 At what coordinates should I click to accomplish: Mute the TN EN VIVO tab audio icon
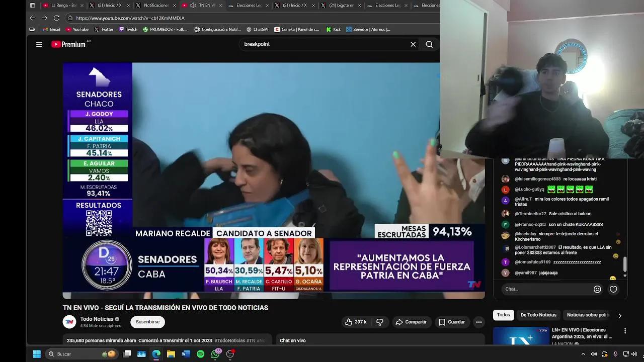(193, 6)
